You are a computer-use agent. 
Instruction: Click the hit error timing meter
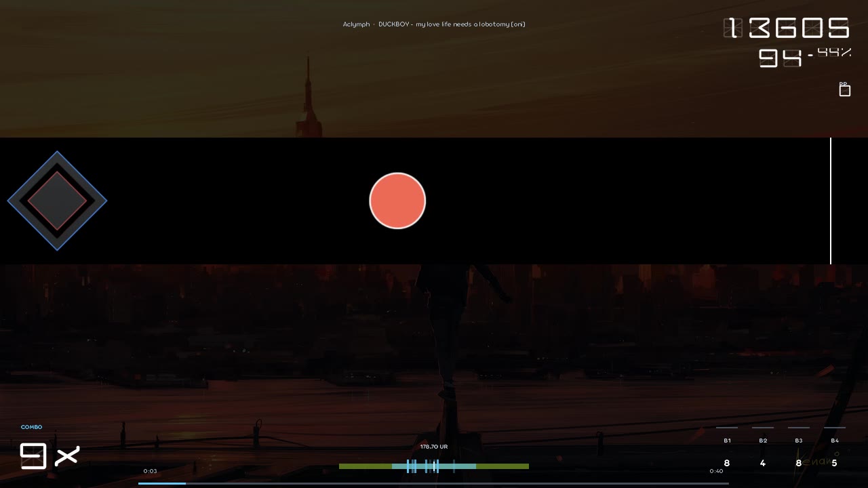pos(434,466)
